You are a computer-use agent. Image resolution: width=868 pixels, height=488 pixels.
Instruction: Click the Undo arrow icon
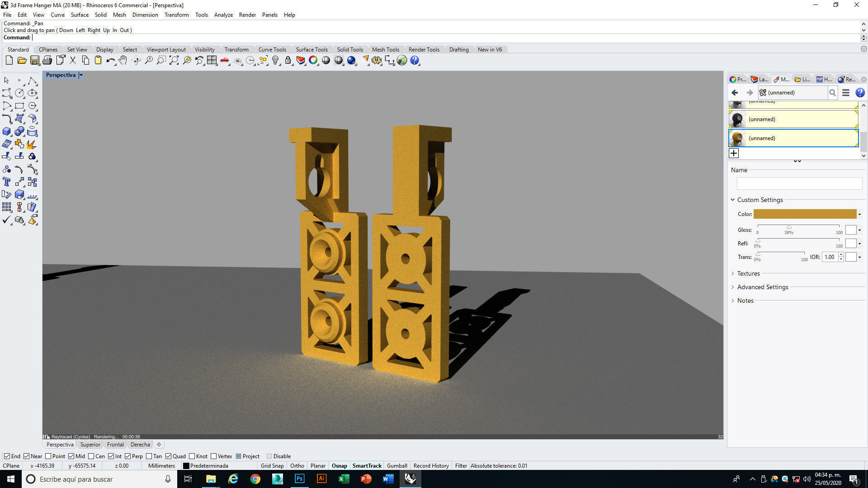point(110,60)
